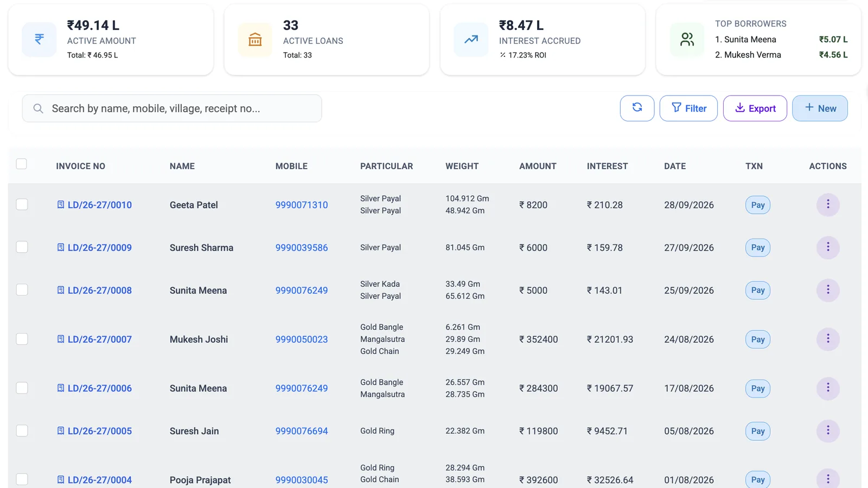Open three-dot actions for invoice LD/26-27/0008

click(828, 290)
